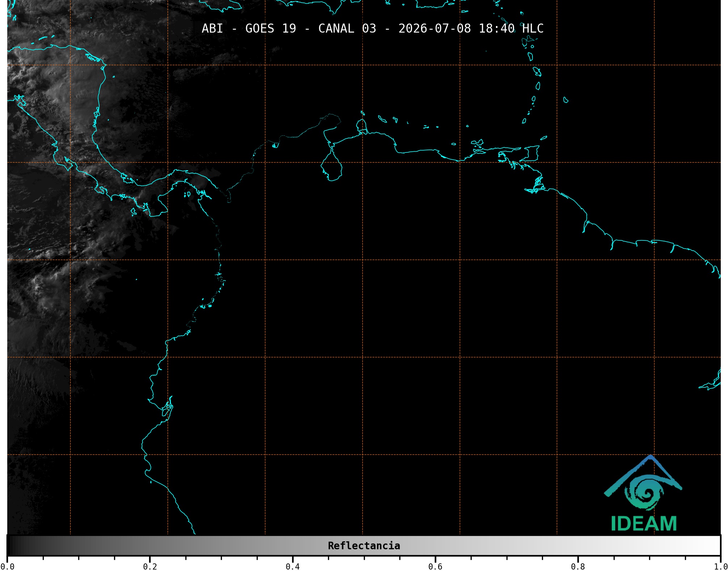The image size is (728, 571).
Task: Click the reflectance grayscale colorbar
Action: pyautogui.click(x=364, y=546)
